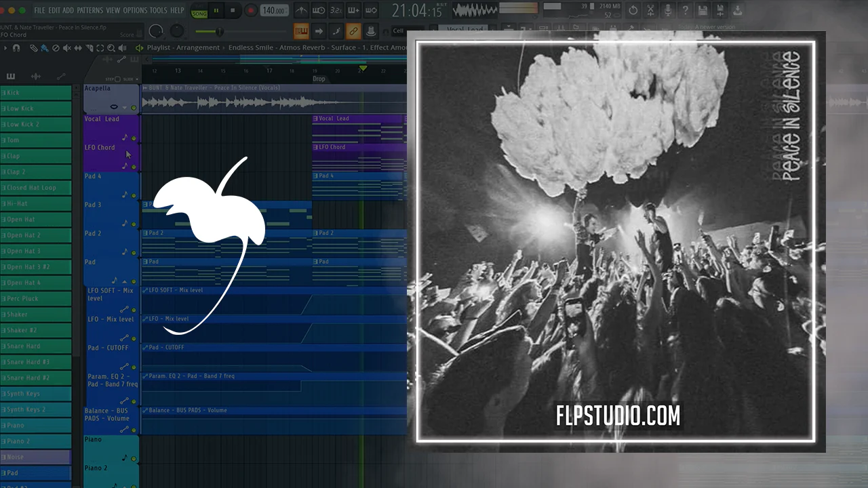Stop playback with the stop button

(x=233, y=11)
